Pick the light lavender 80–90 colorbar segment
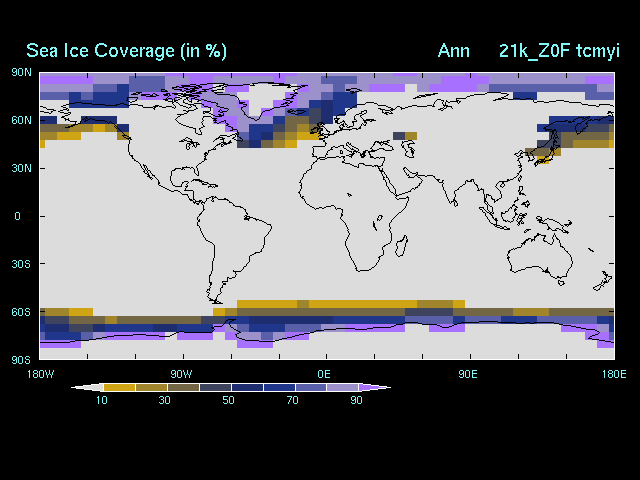 [343, 387]
